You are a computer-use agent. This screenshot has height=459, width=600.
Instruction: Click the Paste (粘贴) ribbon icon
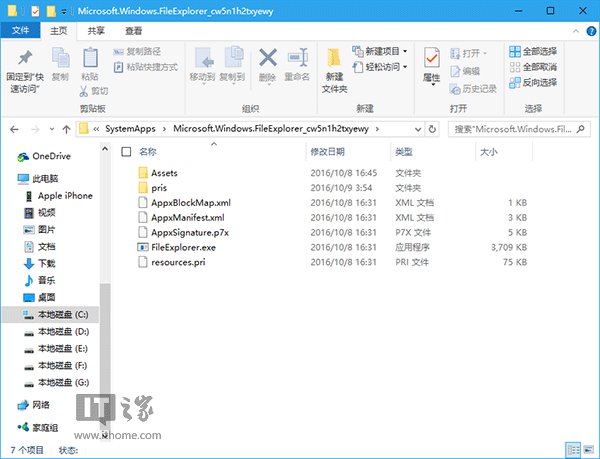coord(90,58)
